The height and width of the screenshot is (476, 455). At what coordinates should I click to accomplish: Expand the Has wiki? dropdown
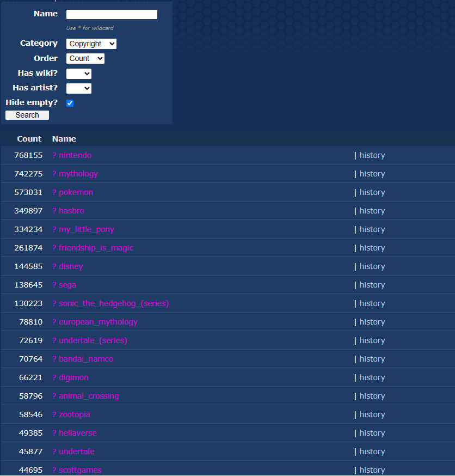[x=78, y=74]
